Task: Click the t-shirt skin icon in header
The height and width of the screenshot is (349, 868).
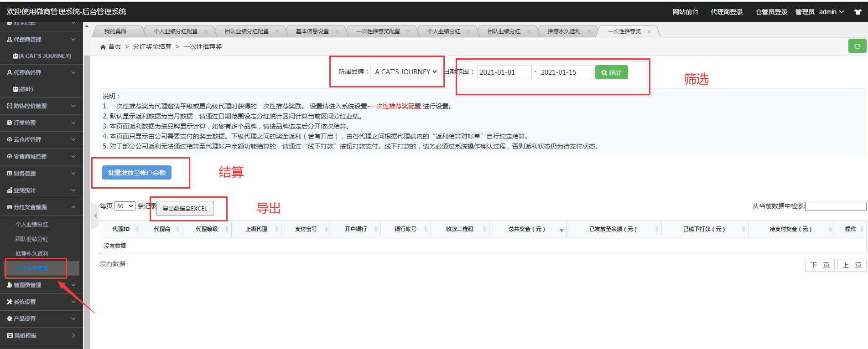Action: pyautogui.click(x=858, y=12)
